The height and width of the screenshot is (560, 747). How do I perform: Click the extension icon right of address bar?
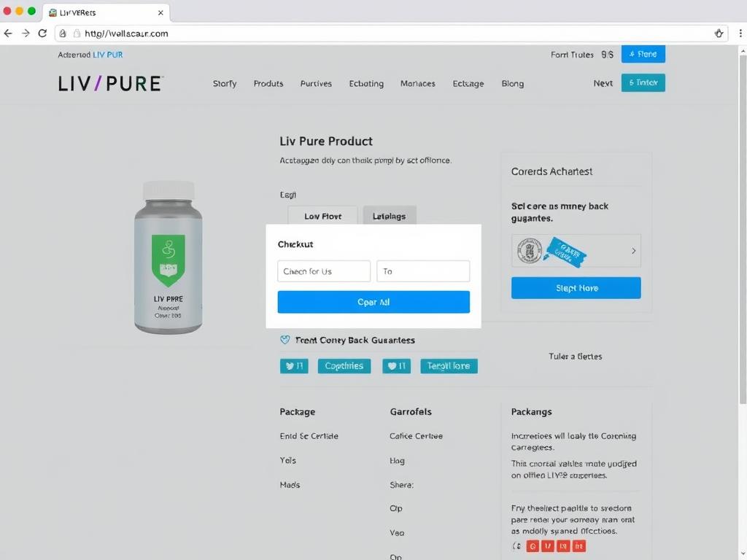(x=719, y=34)
